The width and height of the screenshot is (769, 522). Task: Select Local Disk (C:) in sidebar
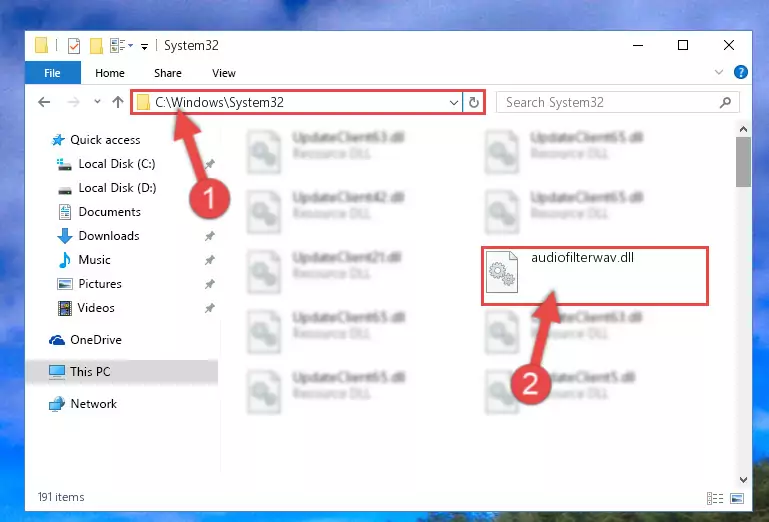106,164
